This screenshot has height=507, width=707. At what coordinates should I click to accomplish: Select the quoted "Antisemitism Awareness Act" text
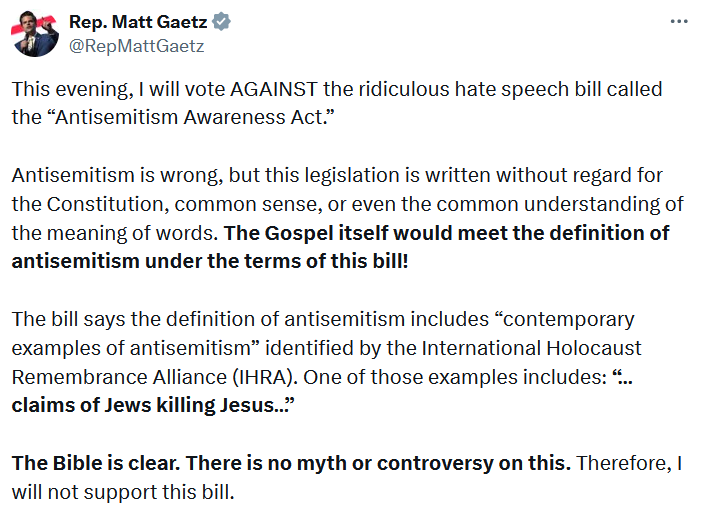tap(191, 117)
